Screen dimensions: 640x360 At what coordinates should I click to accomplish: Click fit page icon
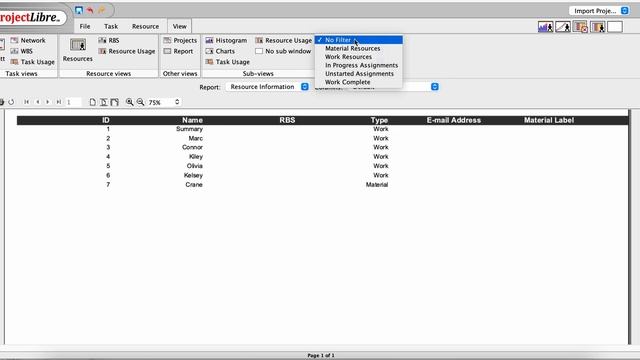pyautogui.click(x=104, y=102)
